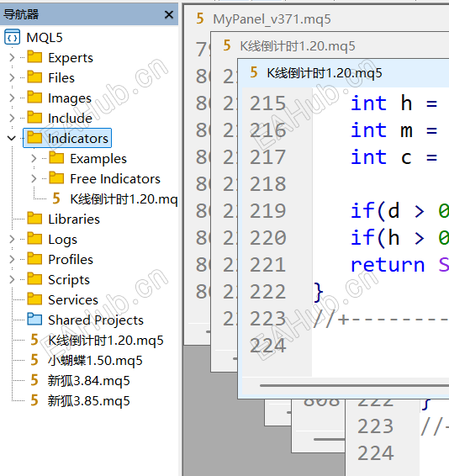Select the Shared Projects tree item
Viewport: 449px width, 476px height.
click(96, 320)
